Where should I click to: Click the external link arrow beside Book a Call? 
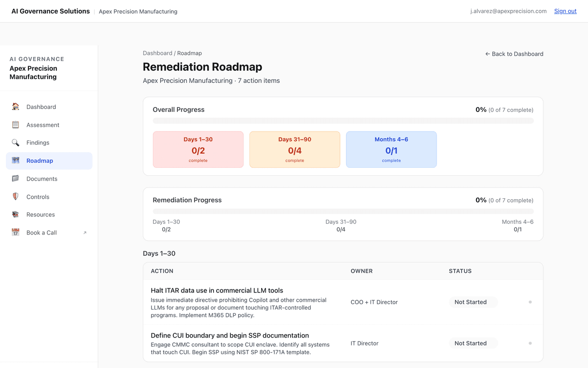click(x=85, y=233)
